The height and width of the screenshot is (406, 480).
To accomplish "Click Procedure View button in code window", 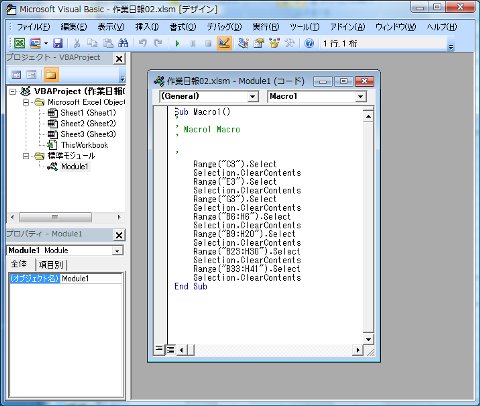I will click(159, 350).
